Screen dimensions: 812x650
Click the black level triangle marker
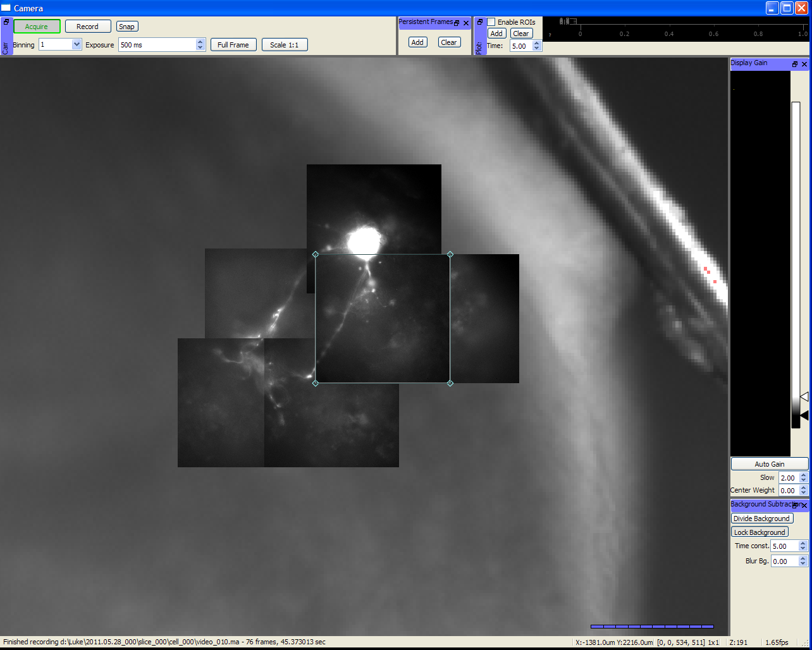pyautogui.click(x=804, y=415)
